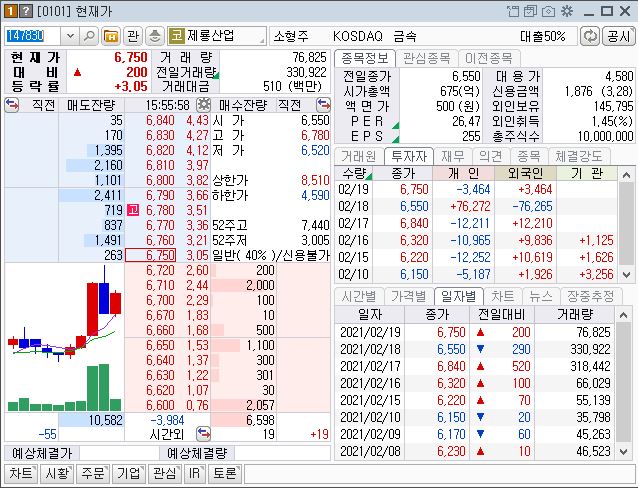Click investor table scroll up arrow

627,175
